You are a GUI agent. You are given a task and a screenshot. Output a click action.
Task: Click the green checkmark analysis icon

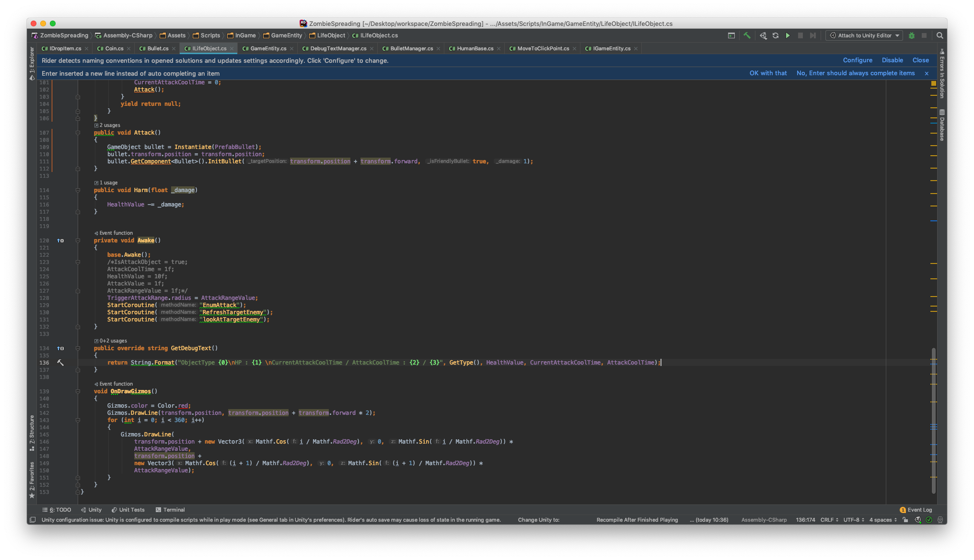pos(929,520)
